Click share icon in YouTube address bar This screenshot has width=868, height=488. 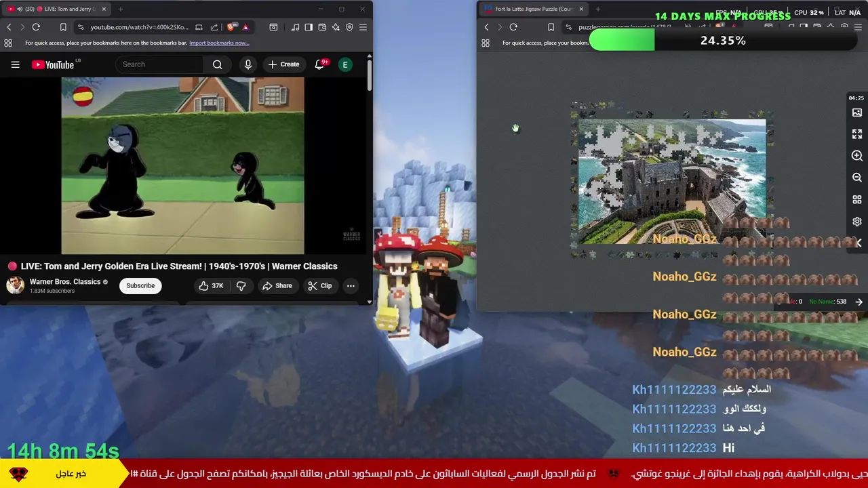pyautogui.click(x=214, y=27)
